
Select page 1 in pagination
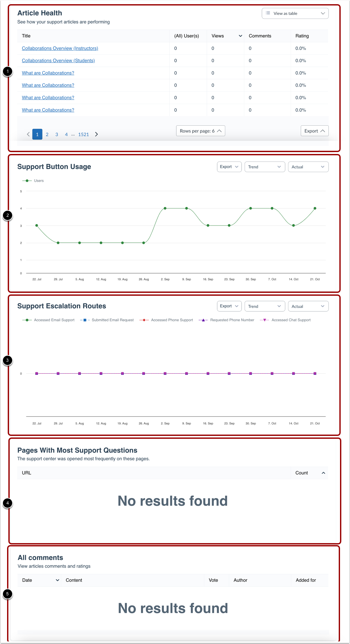(37, 134)
